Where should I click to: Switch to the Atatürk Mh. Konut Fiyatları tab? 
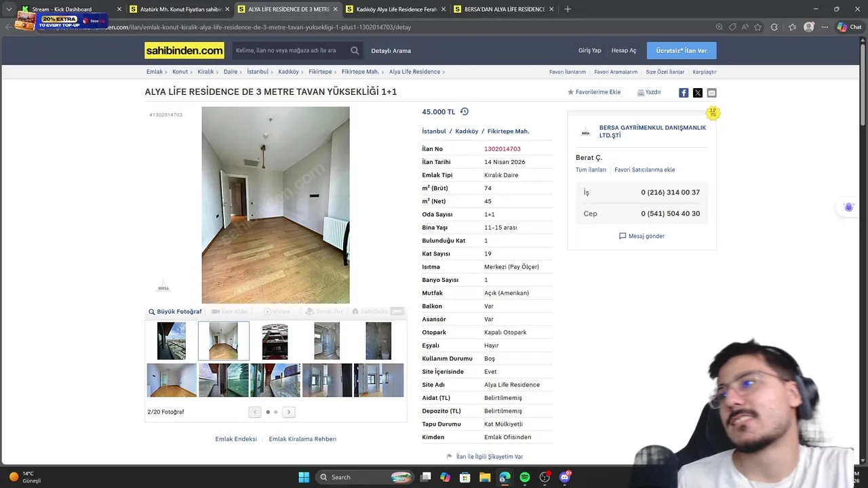tap(180, 9)
